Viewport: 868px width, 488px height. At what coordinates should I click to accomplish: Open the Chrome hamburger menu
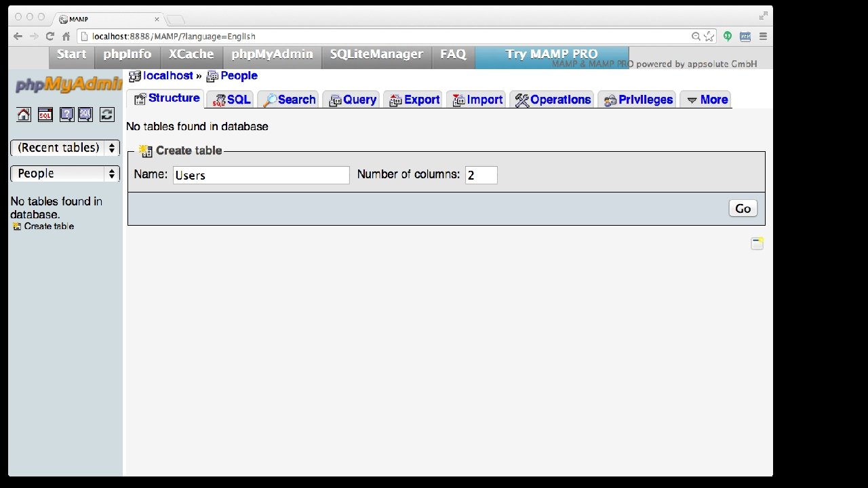pyautogui.click(x=763, y=36)
